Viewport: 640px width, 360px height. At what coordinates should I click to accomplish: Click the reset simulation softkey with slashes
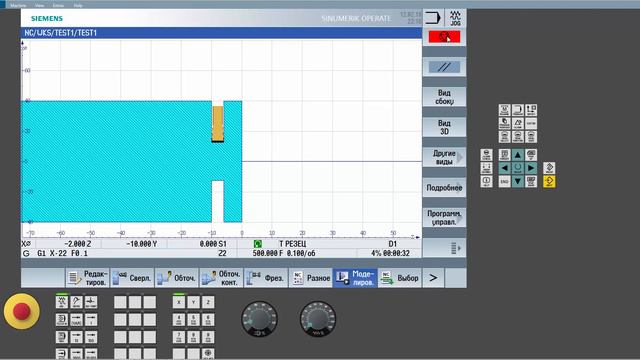444,67
